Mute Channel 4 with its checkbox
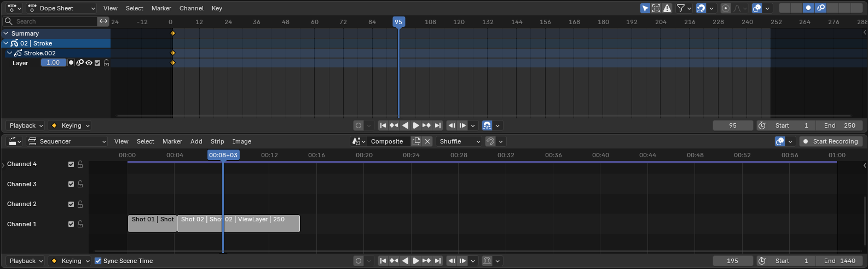The height and width of the screenshot is (269, 868). click(x=71, y=164)
